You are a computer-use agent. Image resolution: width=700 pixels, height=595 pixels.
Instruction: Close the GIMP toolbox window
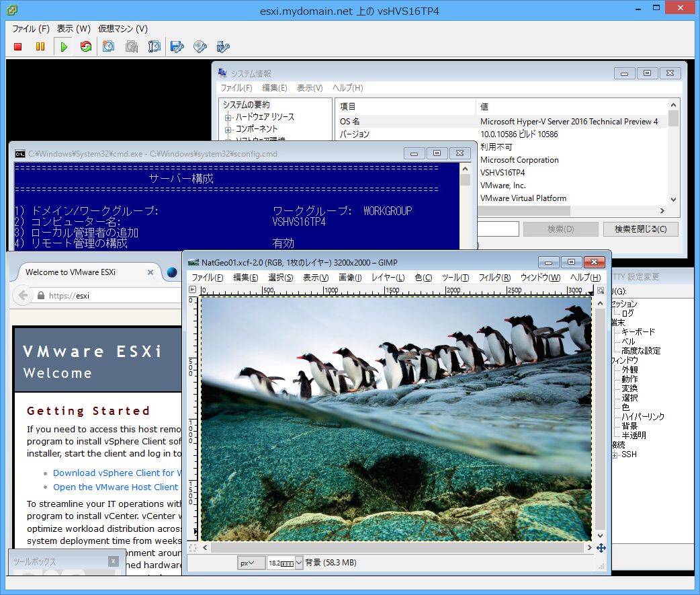tap(114, 561)
